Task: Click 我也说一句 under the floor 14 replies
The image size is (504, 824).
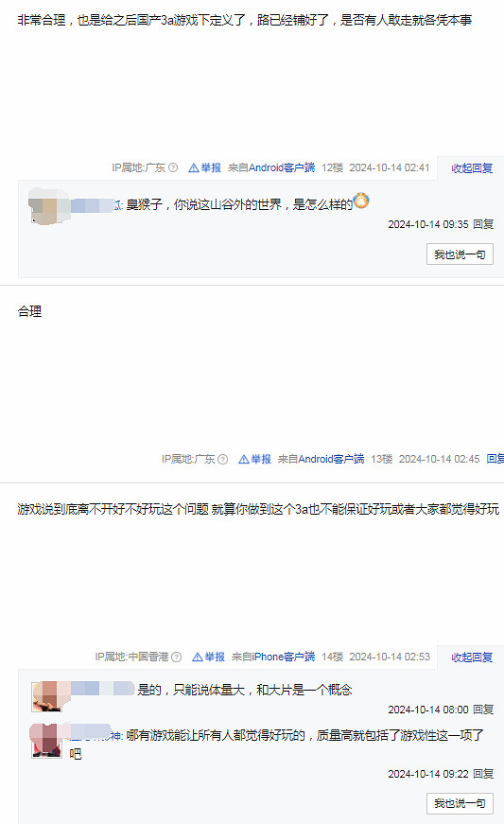Action: pyautogui.click(x=460, y=803)
